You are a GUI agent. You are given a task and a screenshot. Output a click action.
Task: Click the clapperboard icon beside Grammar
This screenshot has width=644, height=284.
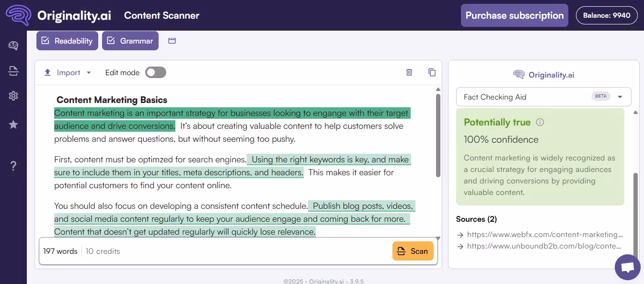[172, 41]
